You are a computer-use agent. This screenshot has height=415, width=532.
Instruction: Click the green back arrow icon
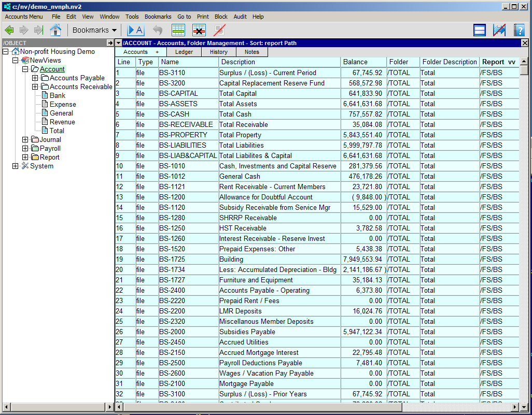click(x=9, y=30)
